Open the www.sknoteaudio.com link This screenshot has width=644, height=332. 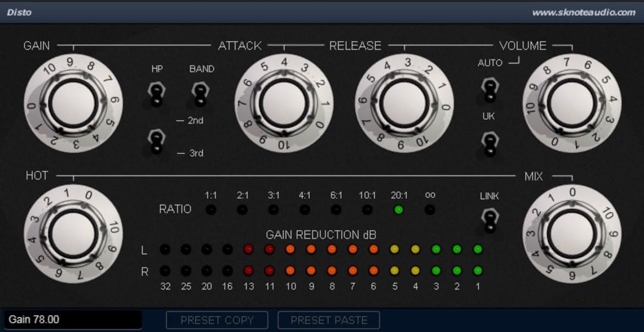(x=583, y=12)
